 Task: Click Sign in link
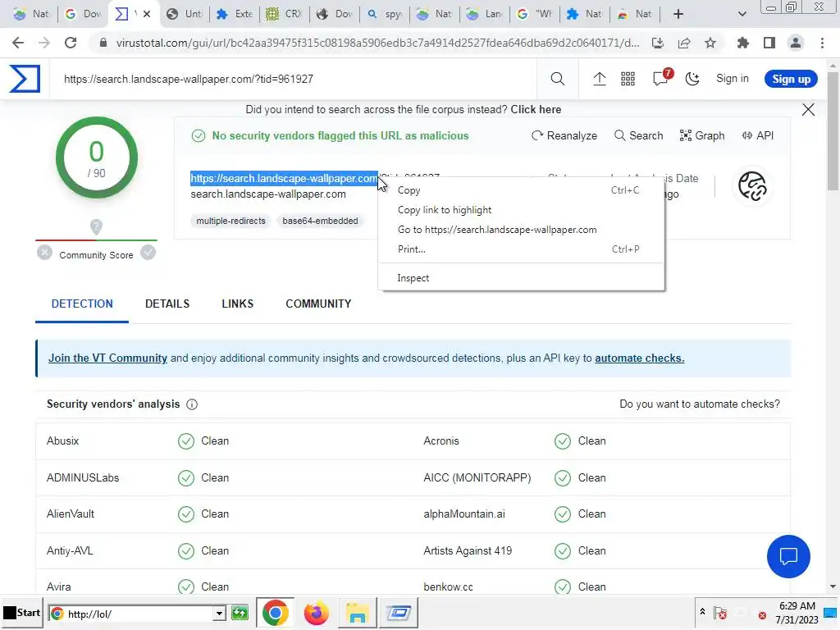click(733, 79)
